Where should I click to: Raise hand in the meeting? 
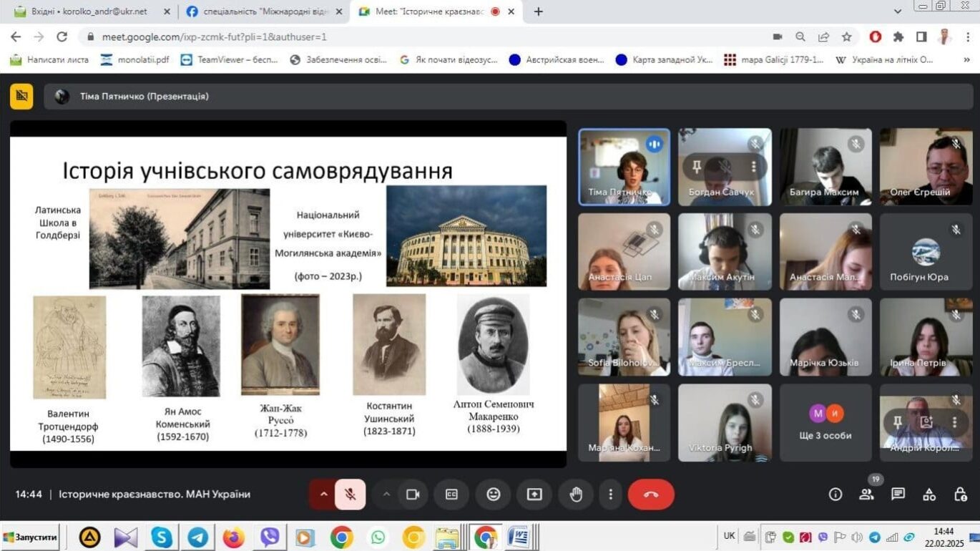click(576, 494)
